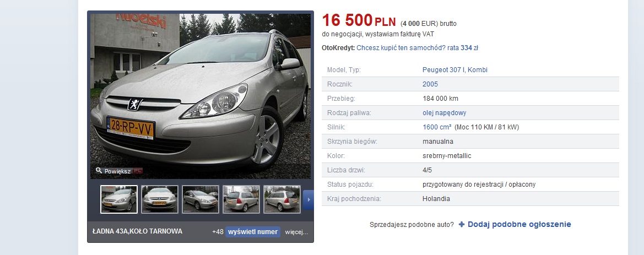The width and height of the screenshot is (644, 255).
Task: Click the plus icon beside Dodaj podobne ogłoszenie
Action: coord(462,225)
